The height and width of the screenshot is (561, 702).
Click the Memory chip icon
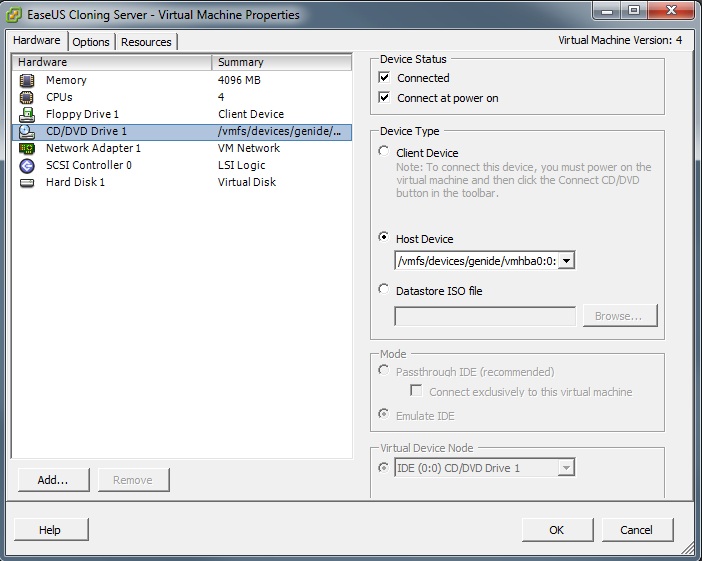(27, 81)
